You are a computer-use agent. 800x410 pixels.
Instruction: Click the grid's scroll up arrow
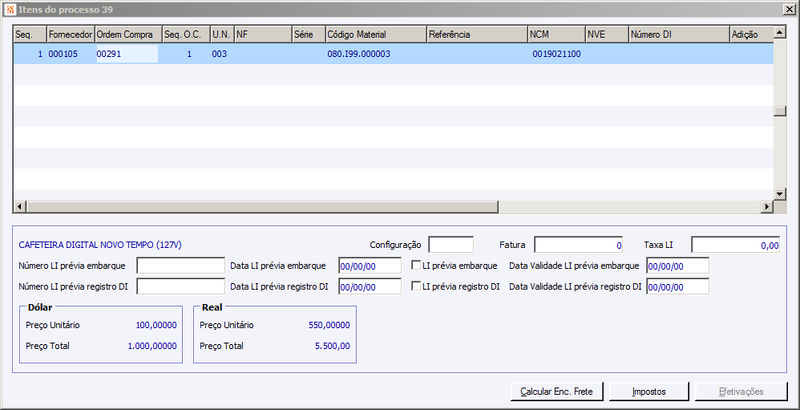click(779, 33)
